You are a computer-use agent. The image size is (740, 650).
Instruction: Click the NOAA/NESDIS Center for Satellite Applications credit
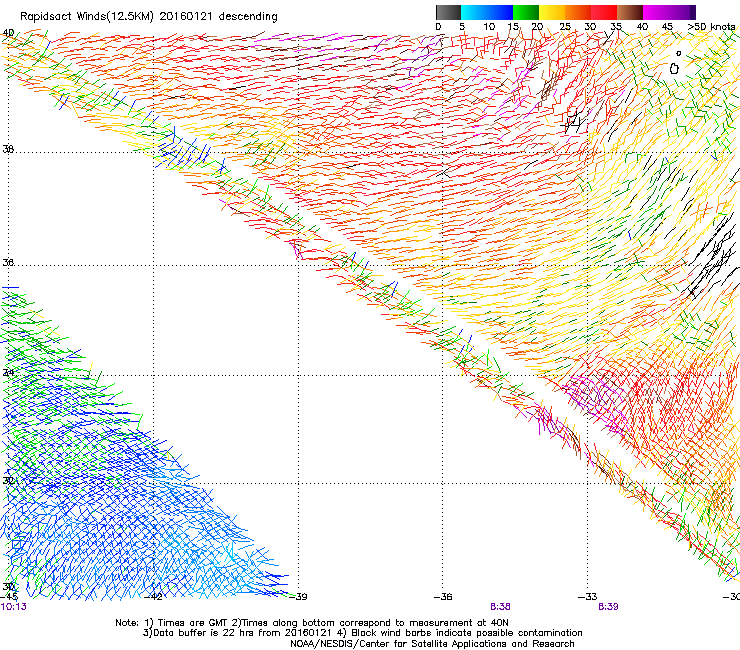click(432, 644)
